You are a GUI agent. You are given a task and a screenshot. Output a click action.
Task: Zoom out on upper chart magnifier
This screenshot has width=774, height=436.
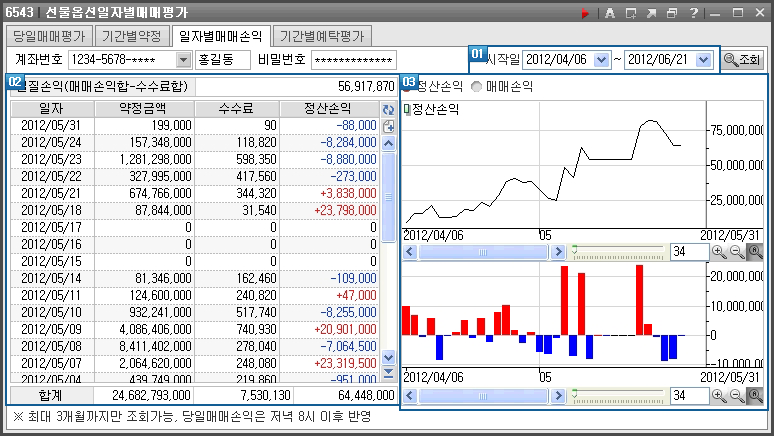pos(737,252)
